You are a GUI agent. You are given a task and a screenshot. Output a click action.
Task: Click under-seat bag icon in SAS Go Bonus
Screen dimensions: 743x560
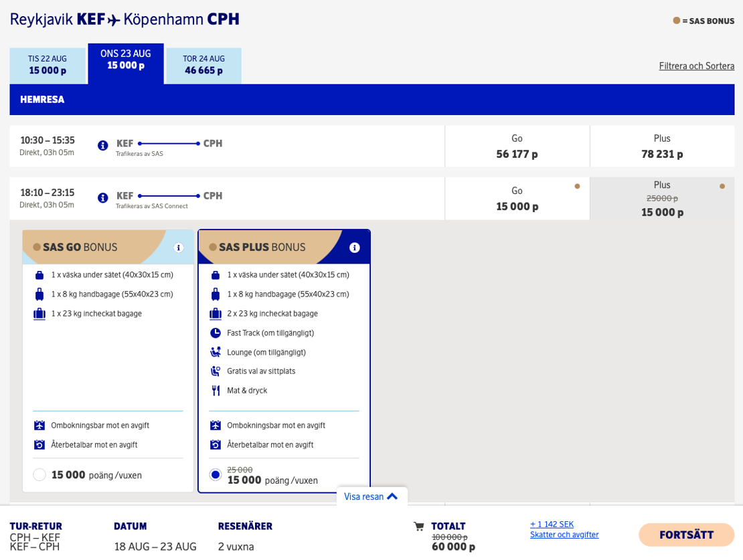point(39,275)
